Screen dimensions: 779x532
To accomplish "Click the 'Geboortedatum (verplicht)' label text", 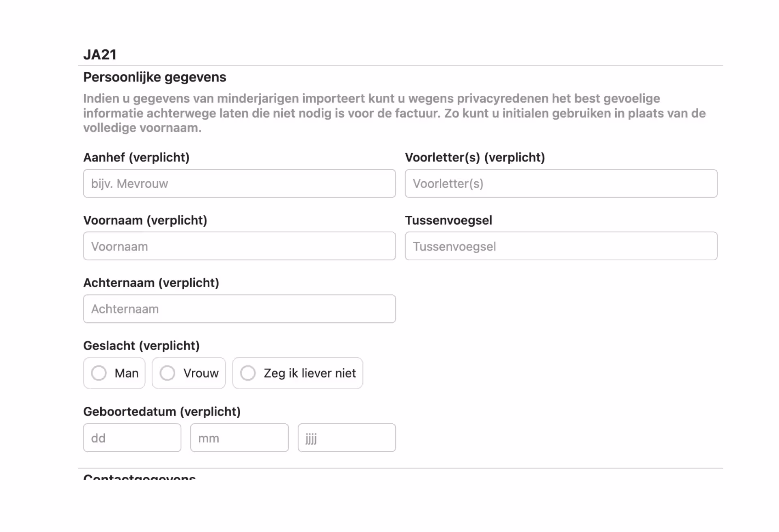I will 162,412.
